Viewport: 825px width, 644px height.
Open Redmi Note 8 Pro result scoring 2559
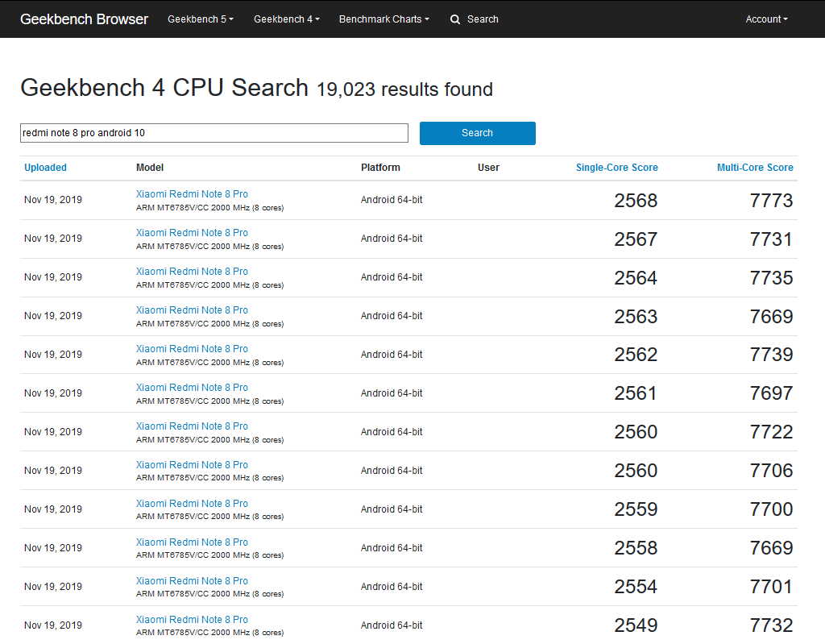(x=192, y=504)
